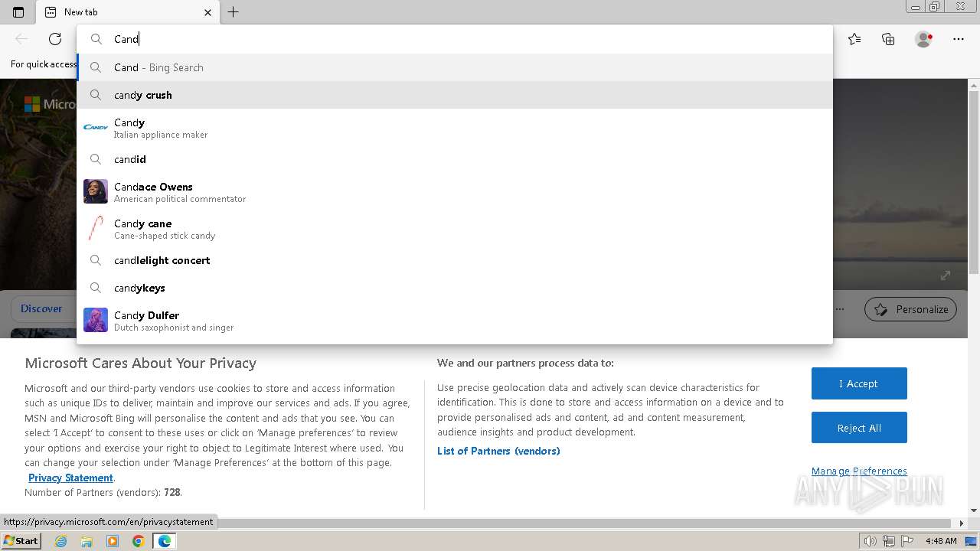Choose 'candlelight concert' suggestion
The width and height of the screenshot is (980, 551).
pos(455,260)
